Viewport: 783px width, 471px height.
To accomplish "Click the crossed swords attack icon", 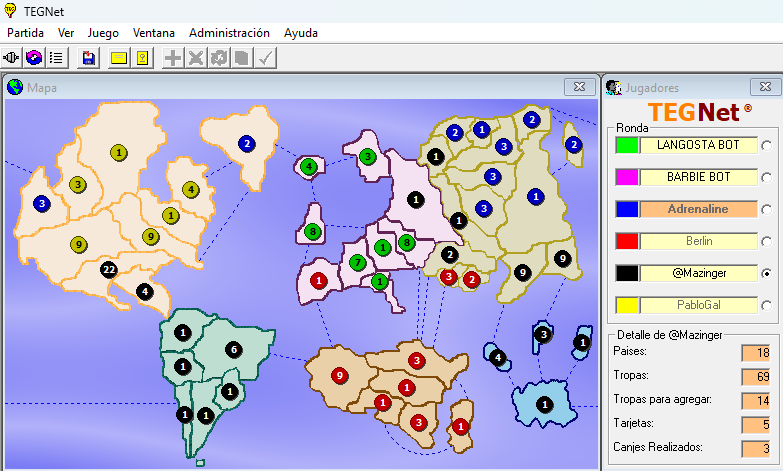I will (196, 57).
